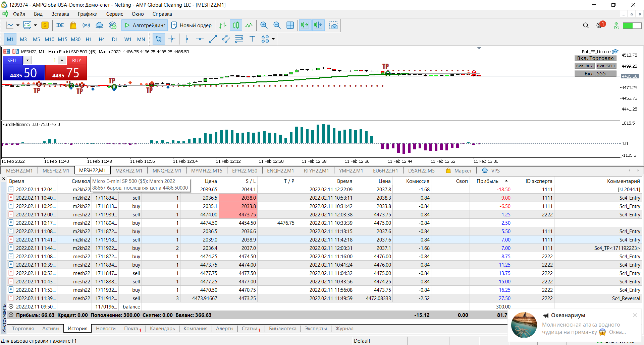Viewport: 644px width, 345px height.
Task: Open the volume dropdown beside SELL
Action: point(28,60)
